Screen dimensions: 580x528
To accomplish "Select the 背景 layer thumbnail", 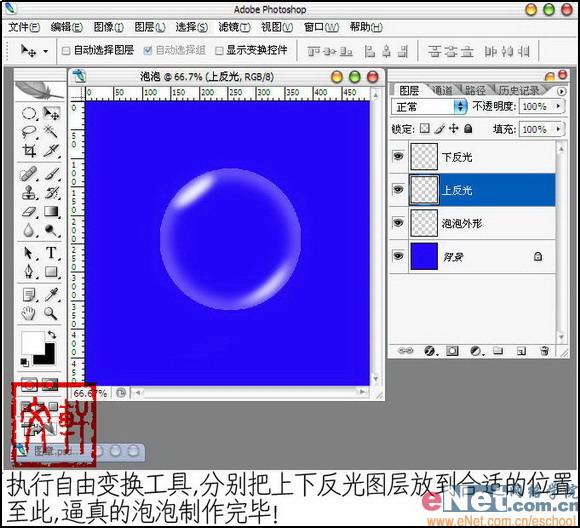I will (424, 256).
